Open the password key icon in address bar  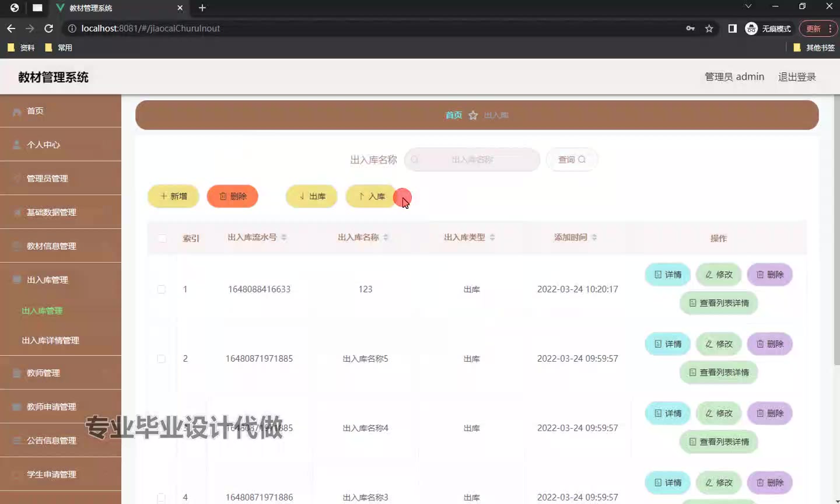coord(690,28)
